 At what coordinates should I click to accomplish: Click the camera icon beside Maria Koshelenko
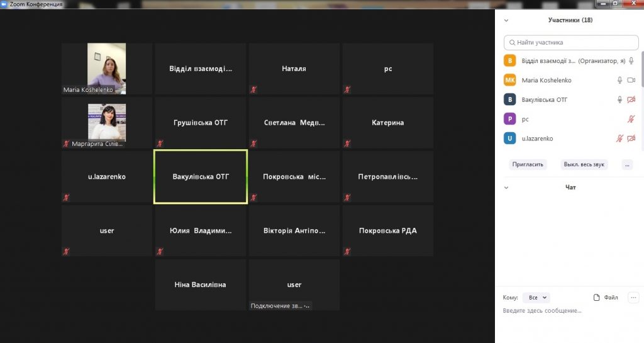click(631, 81)
